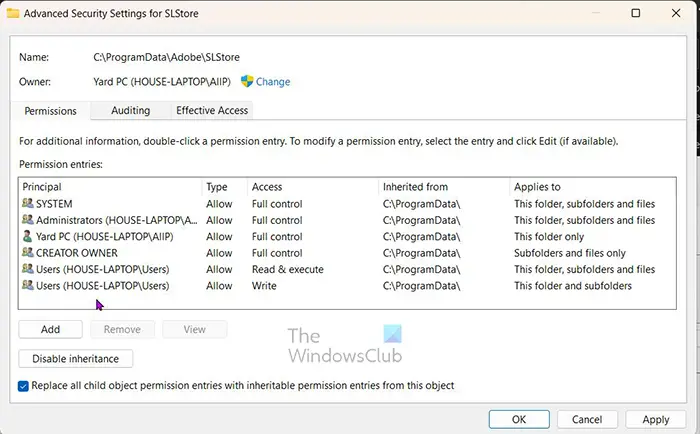Select the Administrators (HOUSE-LAPTOP\A... entry

pyautogui.click(x=347, y=220)
